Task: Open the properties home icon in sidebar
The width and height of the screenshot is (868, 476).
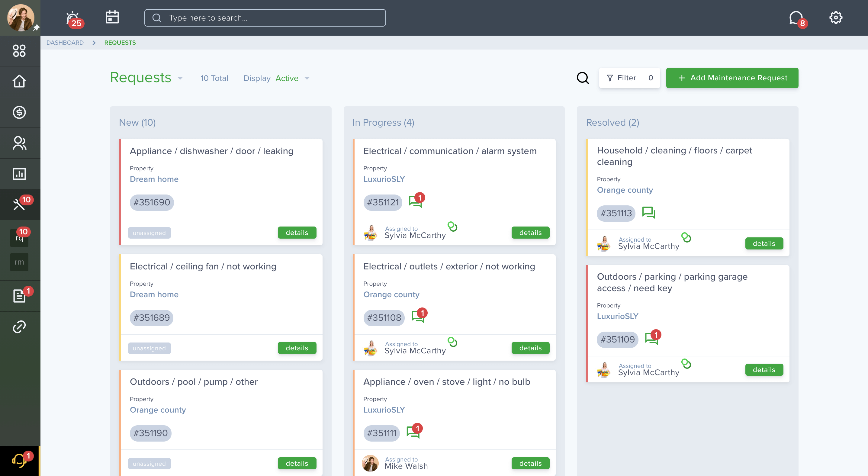Action: click(19, 81)
